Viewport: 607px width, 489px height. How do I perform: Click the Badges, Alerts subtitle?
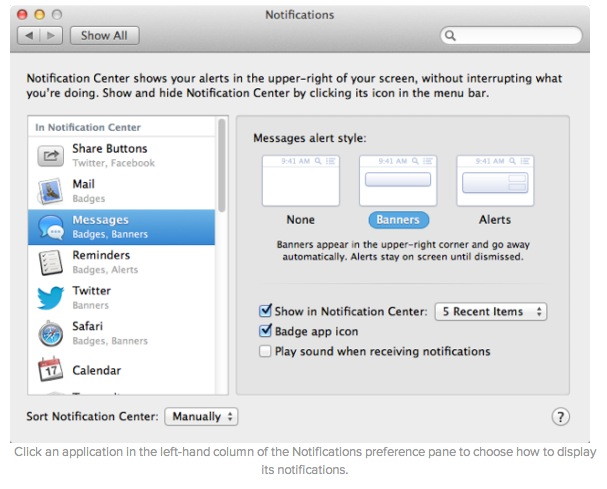click(105, 270)
